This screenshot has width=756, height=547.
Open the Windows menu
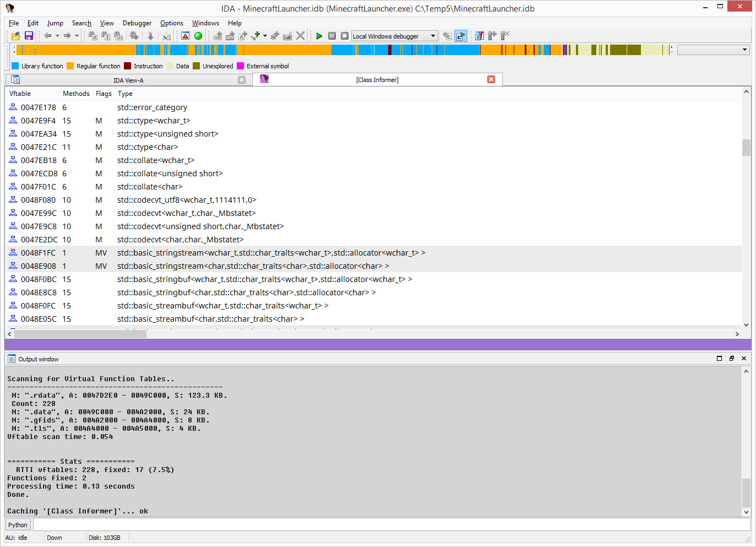[x=205, y=23]
